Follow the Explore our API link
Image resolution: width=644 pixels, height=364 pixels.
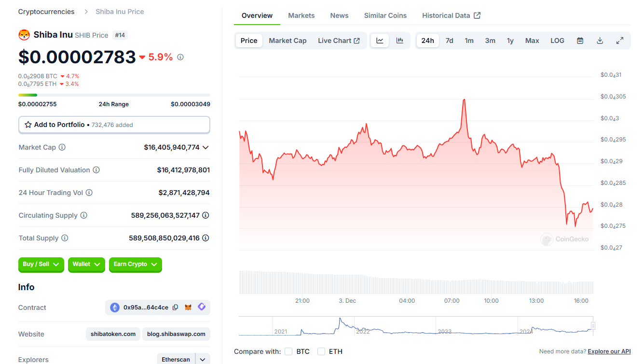(609, 351)
